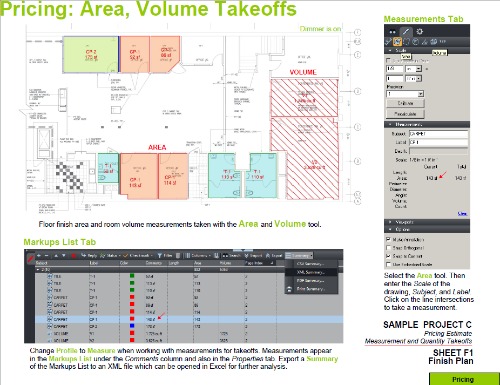Choose CSV Summary from the Summary menu
Viewport: 500px width, 385px height.
coord(310,264)
